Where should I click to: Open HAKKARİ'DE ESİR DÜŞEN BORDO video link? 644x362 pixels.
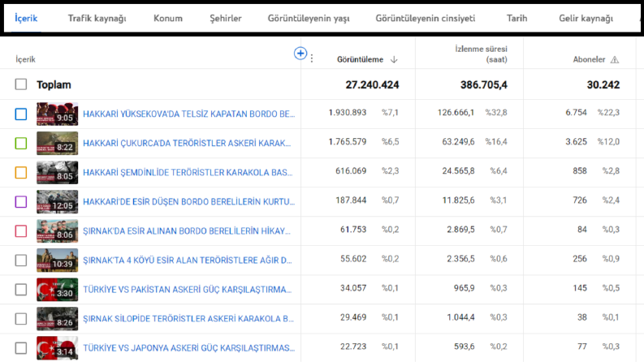tap(189, 202)
